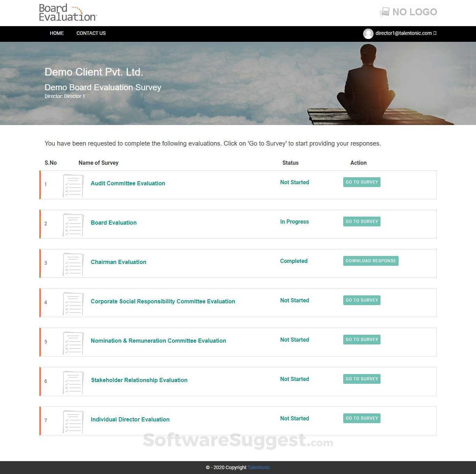
Task: Download the Chairman Evaluation response
Action: [x=371, y=261]
